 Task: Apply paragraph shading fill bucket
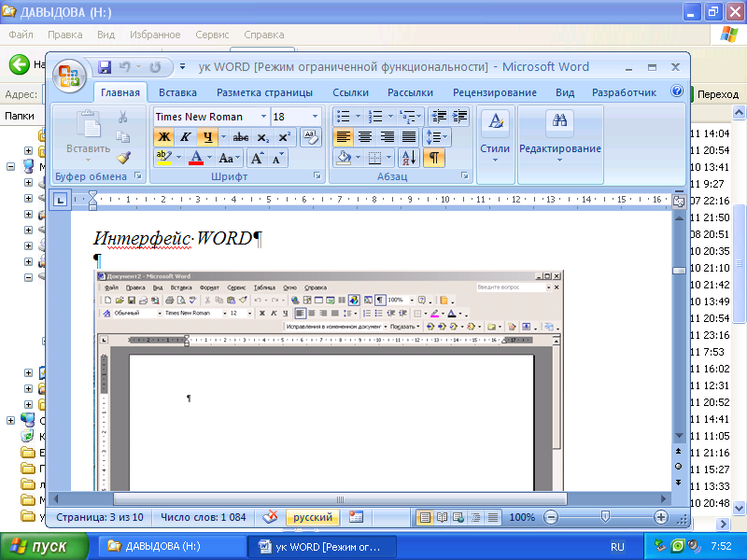pos(343,158)
